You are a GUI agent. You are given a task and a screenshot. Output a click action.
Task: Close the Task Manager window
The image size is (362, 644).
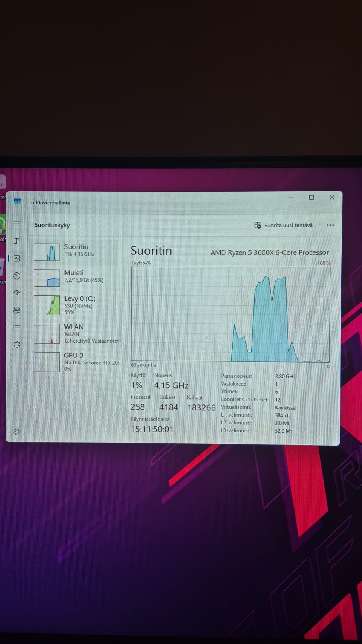pyautogui.click(x=332, y=197)
